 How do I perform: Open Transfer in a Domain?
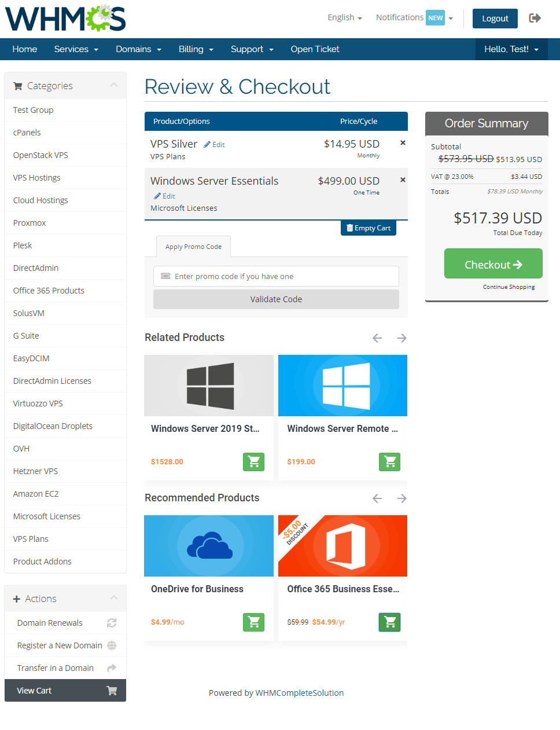65,668
